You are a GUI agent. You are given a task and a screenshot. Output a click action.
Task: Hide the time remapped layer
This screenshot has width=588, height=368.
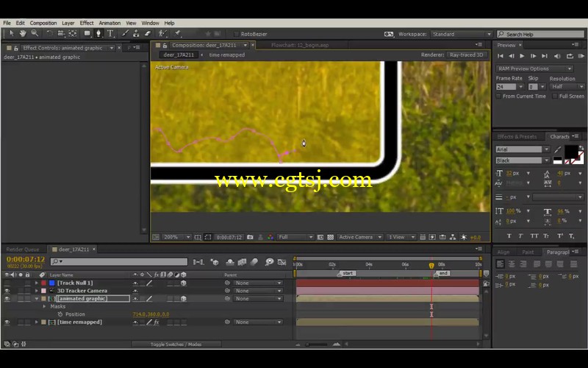[x=7, y=322]
